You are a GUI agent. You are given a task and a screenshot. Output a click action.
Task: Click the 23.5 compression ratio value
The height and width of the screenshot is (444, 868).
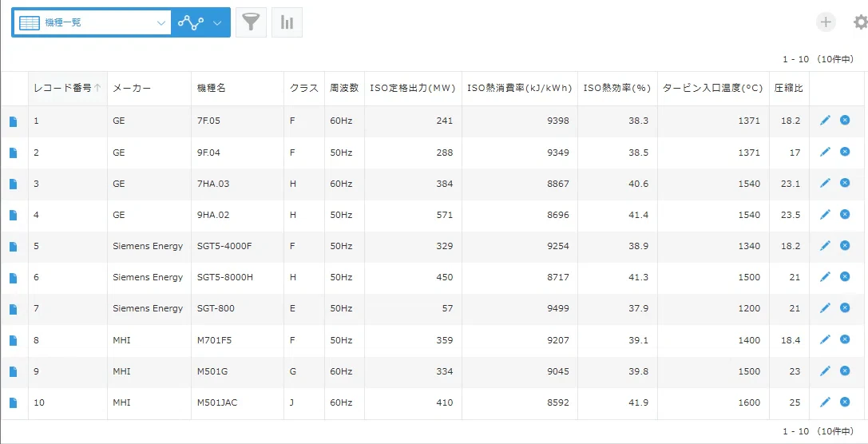coord(790,215)
